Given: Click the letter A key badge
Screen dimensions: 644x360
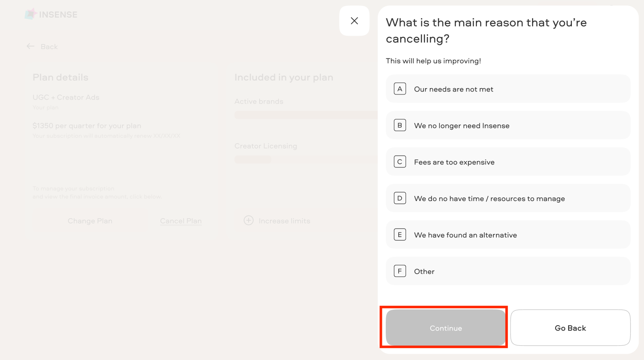Looking at the screenshot, I should click(x=400, y=89).
